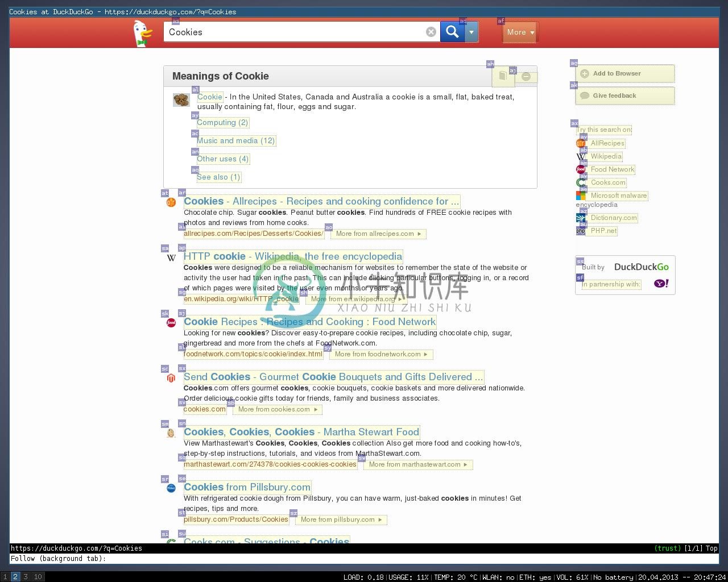Open the cookies.com URL link
This screenshot has height=582, width=728.
click(205, 409)
